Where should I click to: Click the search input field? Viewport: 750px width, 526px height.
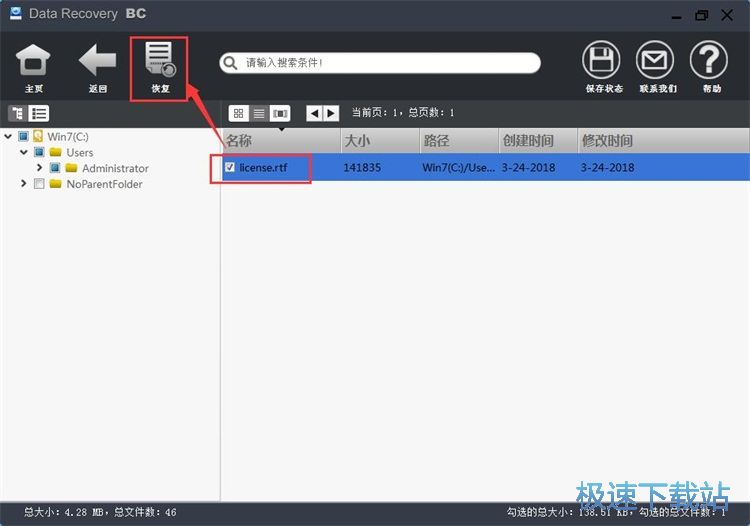(x=380, y=63)
